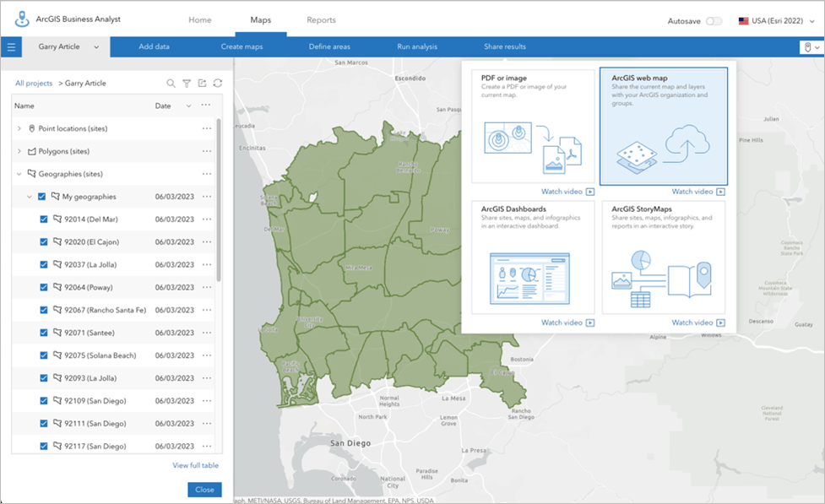Open more options for Geographies (sites)
Image resolution: width=825 pixels, height=504 pixels.
pyautogui.click(x=207, y=174)
